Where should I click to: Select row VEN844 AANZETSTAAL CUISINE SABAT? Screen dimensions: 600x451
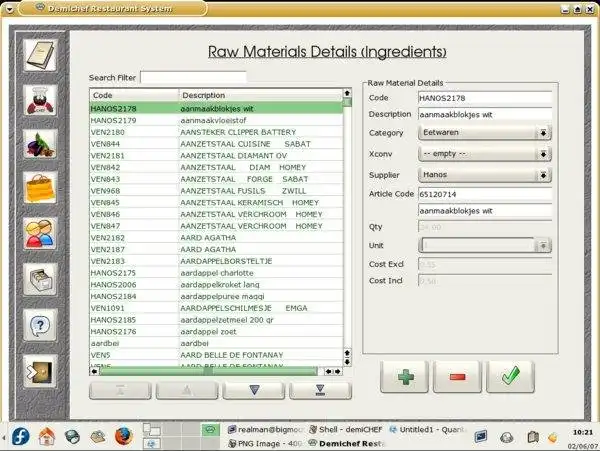216,144
